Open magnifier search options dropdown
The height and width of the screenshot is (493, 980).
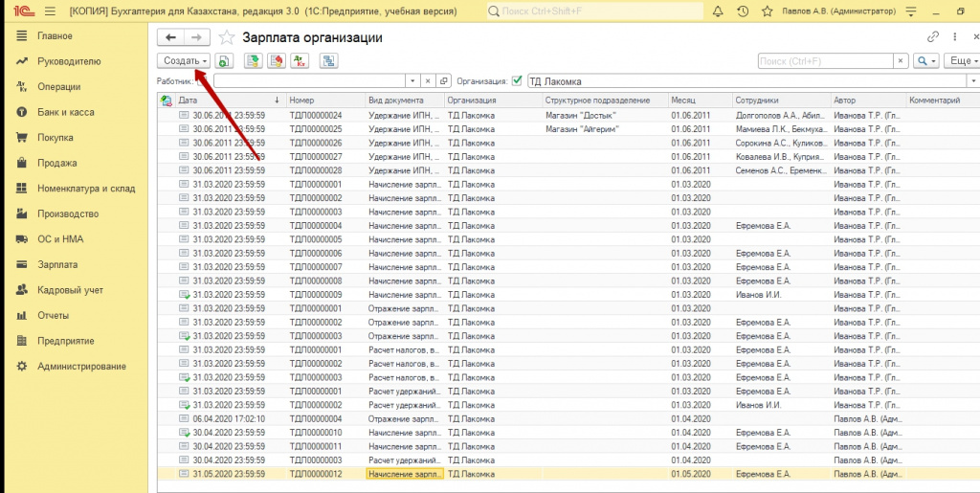pyautogui.click(x=926, y=60)
